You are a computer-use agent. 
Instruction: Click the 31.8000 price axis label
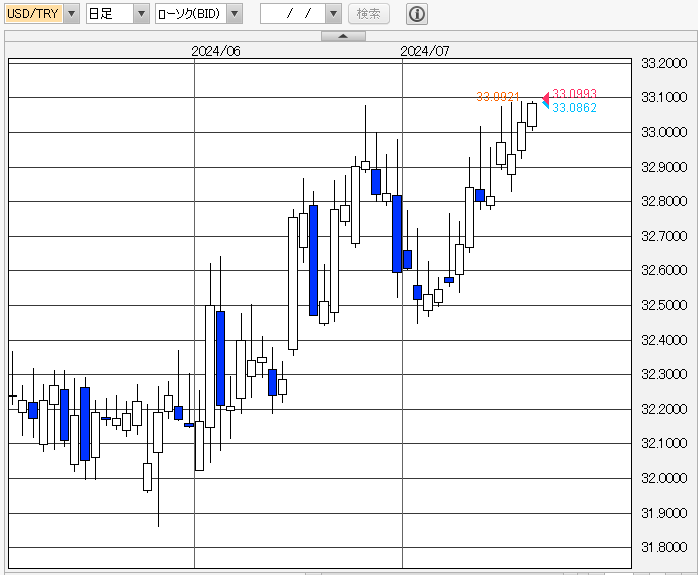pyautogui.click(x=664, y=547)
